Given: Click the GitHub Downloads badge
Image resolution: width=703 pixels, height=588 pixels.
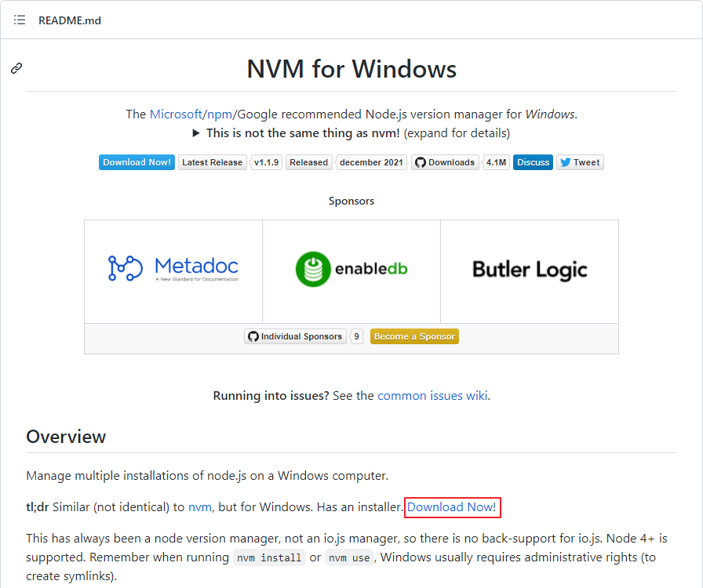Looking at the screenshot, I should pyautogui.click(x=445, y=162).
